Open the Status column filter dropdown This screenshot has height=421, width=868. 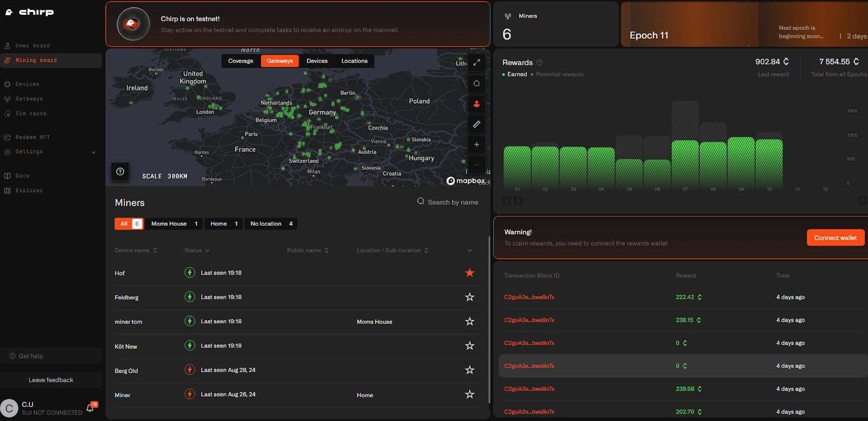[x=197, y=250]
